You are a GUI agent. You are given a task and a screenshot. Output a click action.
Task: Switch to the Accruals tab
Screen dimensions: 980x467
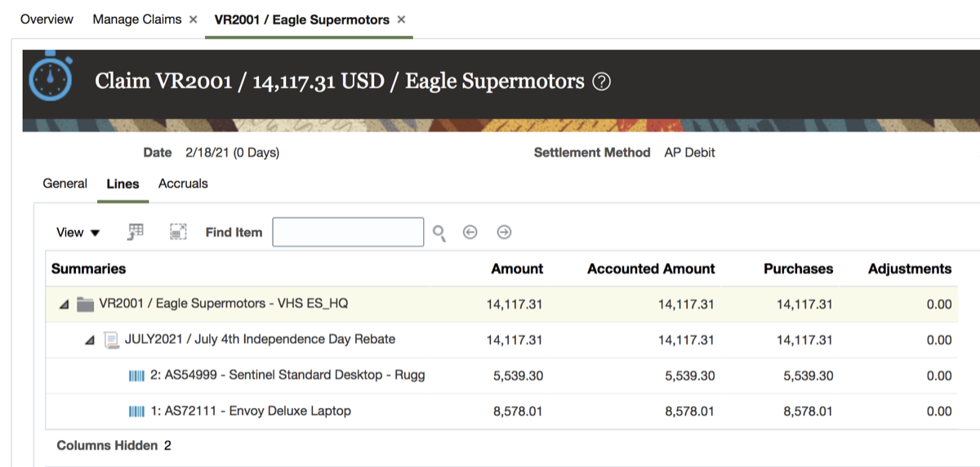(183, 184)
